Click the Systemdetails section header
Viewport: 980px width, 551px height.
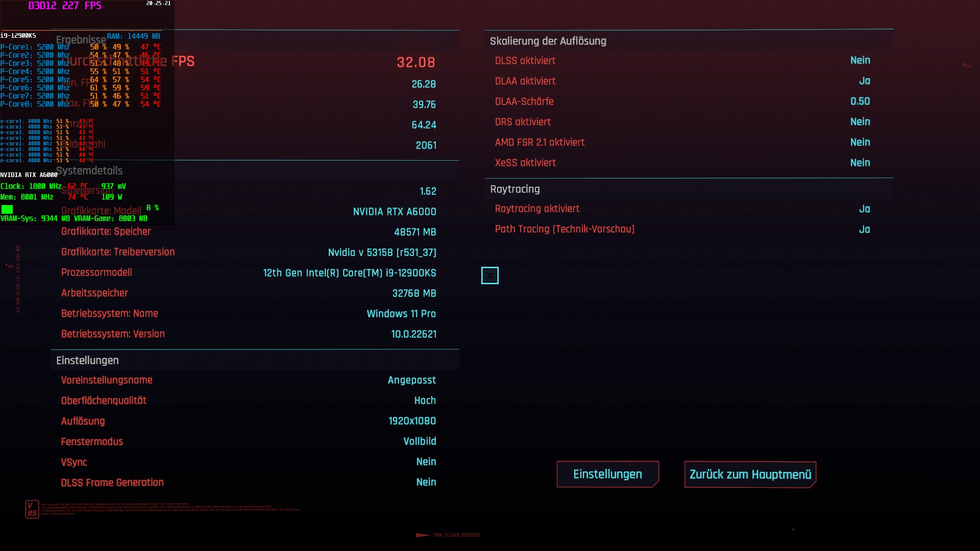pyautogui.click(x=89, y=171)
